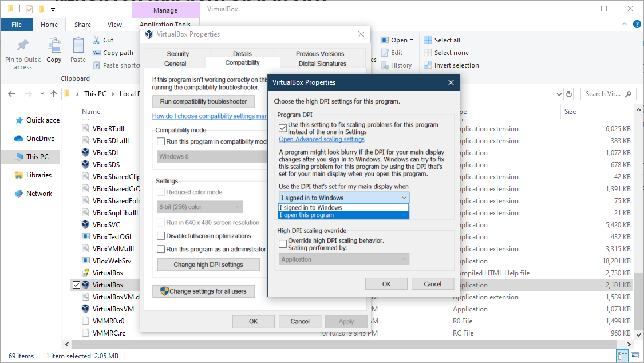
Task: Expand the address bar history dropdown
Action: pyautogui.click(x=558, y=94)
